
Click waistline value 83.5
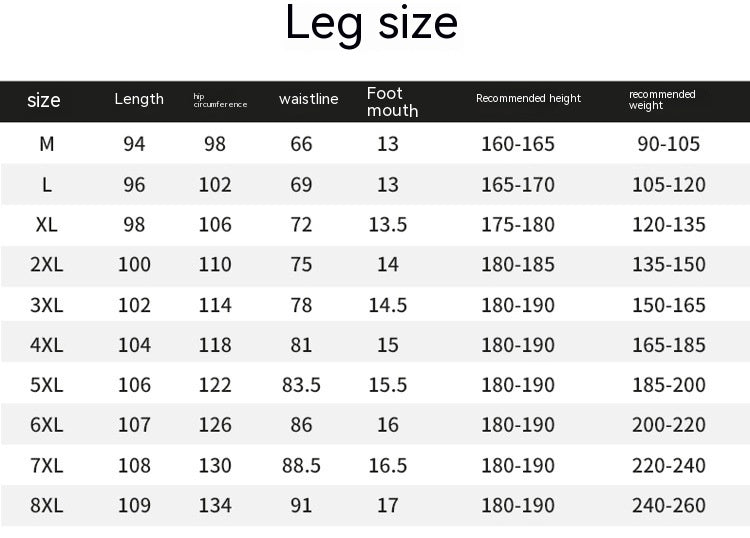point(301,385)
